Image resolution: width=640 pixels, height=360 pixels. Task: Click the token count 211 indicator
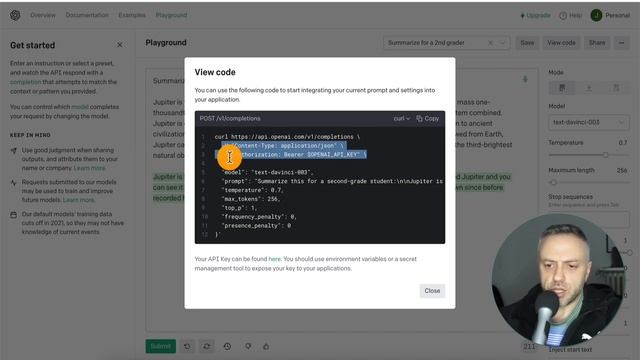pos(529,347)
